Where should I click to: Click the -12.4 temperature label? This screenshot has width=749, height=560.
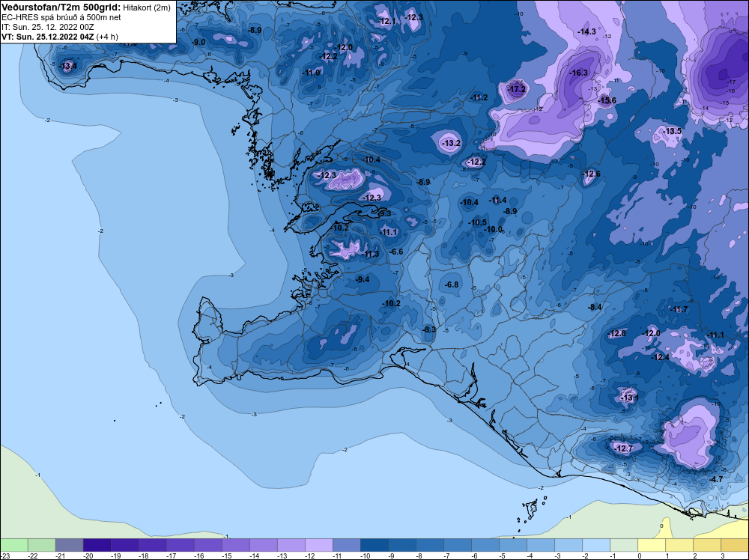pos(661,357)
